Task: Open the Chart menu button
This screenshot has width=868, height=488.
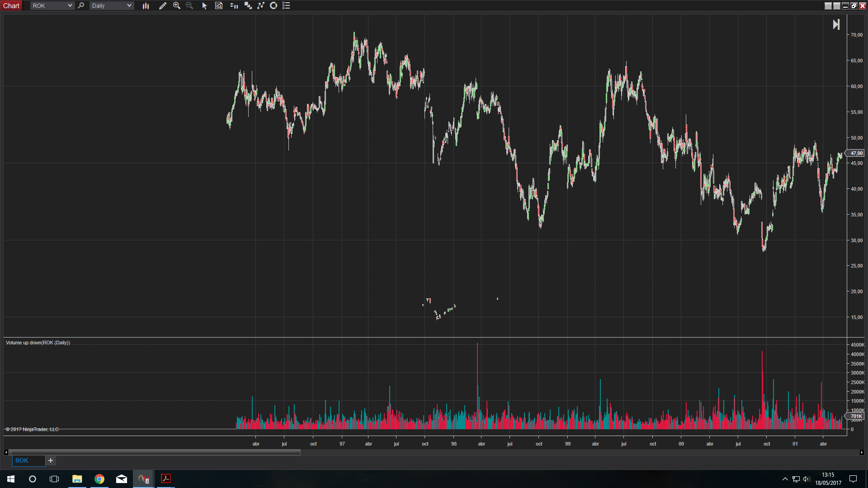Action: click(11, 6)
